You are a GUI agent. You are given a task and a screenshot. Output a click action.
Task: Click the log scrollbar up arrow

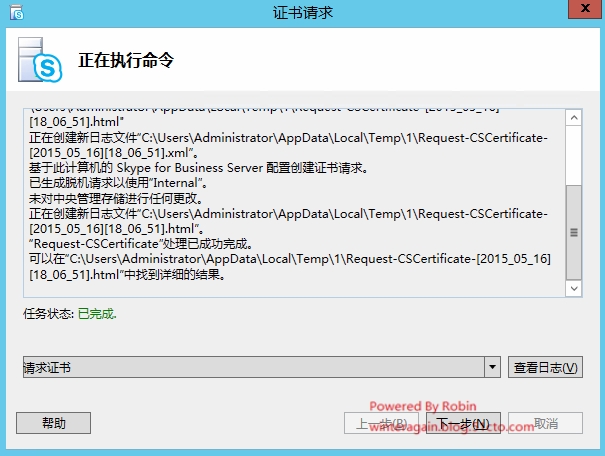[x=574, y=118]
